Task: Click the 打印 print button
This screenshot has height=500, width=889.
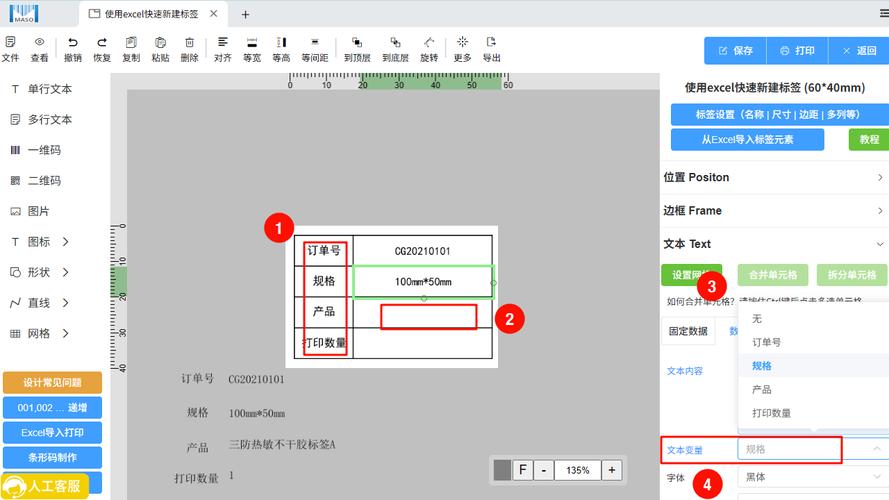Action: [797, 51]
